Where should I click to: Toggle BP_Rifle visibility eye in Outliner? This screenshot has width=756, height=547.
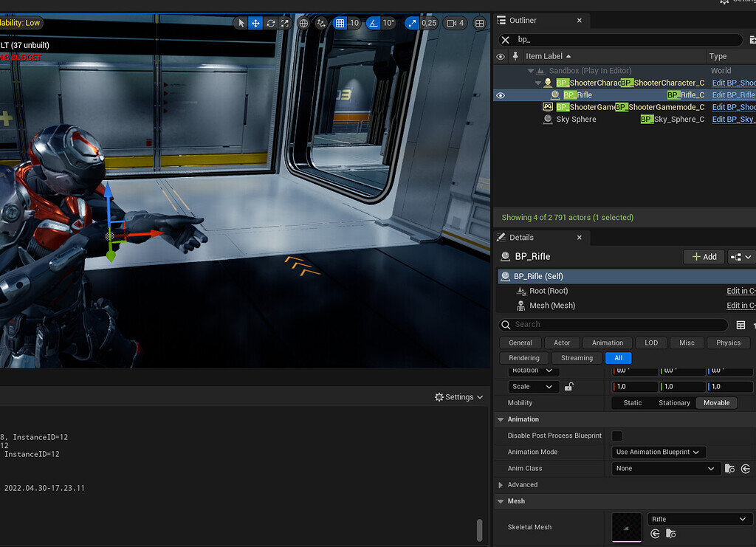tap(500, 94)
